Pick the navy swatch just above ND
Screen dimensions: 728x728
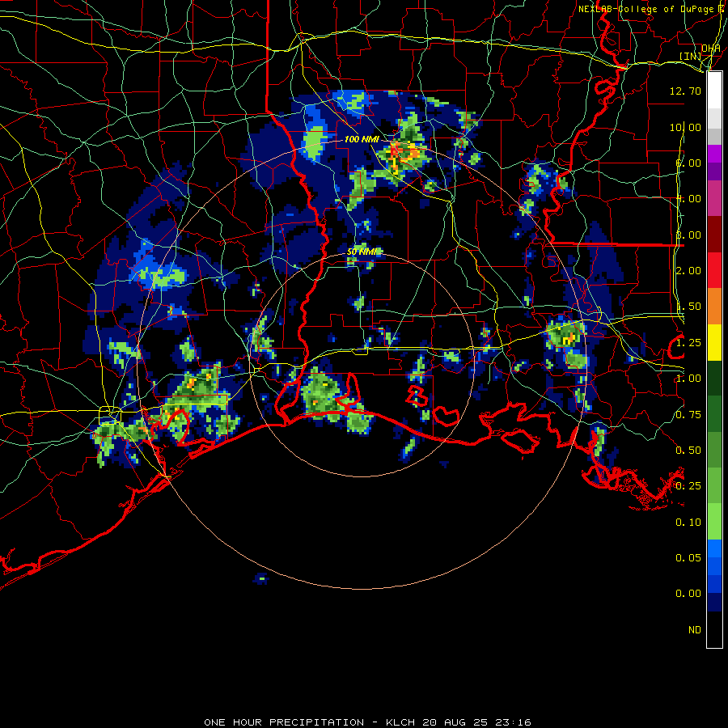(x=714, y=602)
